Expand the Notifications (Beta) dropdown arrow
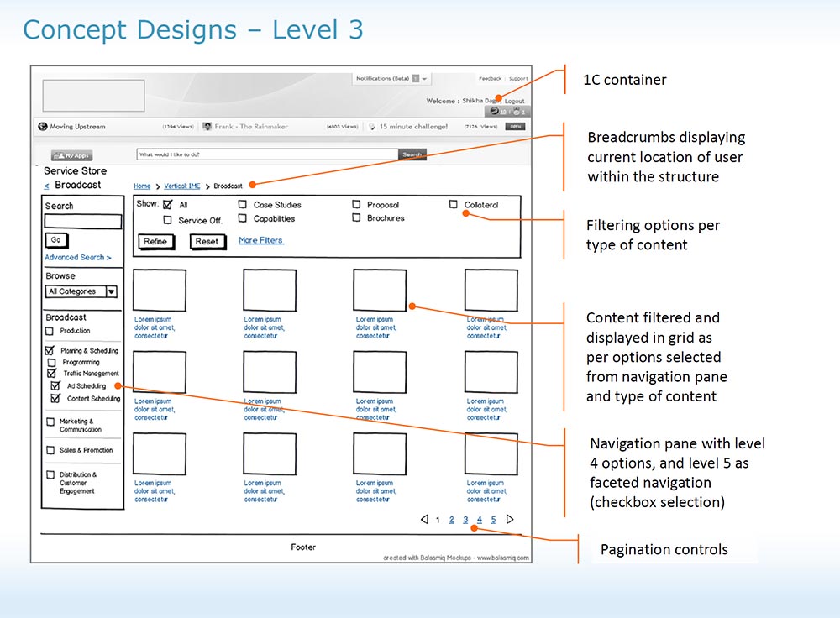840x618 pixels. (424, 79)
